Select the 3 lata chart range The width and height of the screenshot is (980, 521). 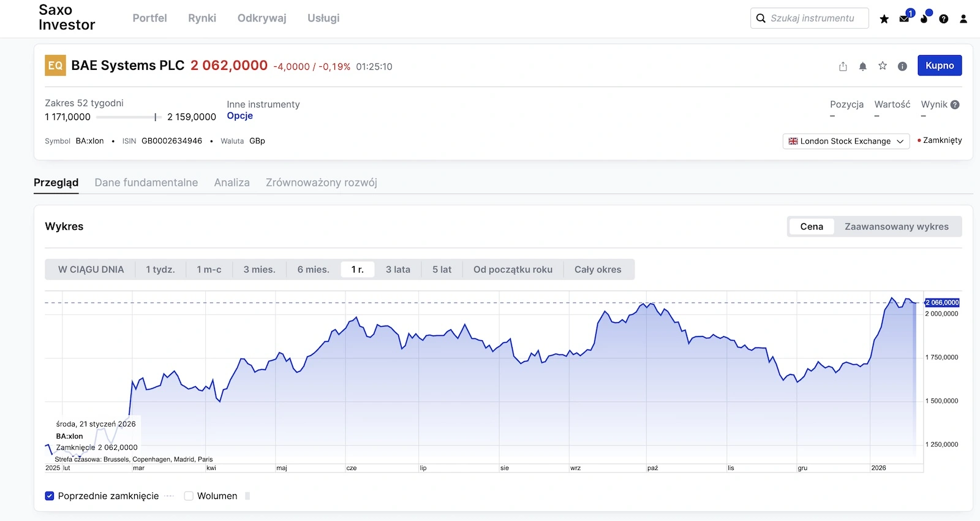(x=398, y=270)
